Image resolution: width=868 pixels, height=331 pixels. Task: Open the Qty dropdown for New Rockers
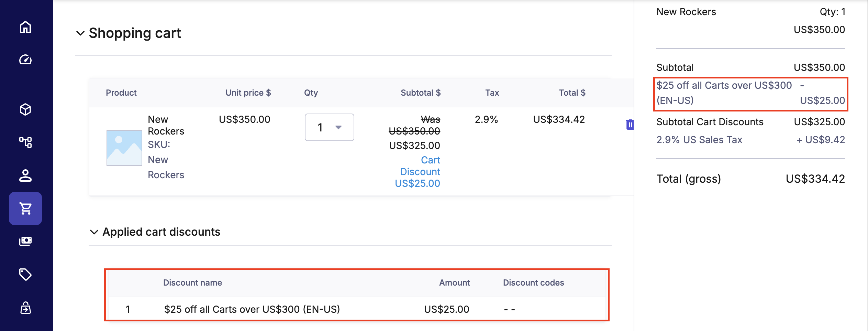pyautogui.click(x=329, y=127)
